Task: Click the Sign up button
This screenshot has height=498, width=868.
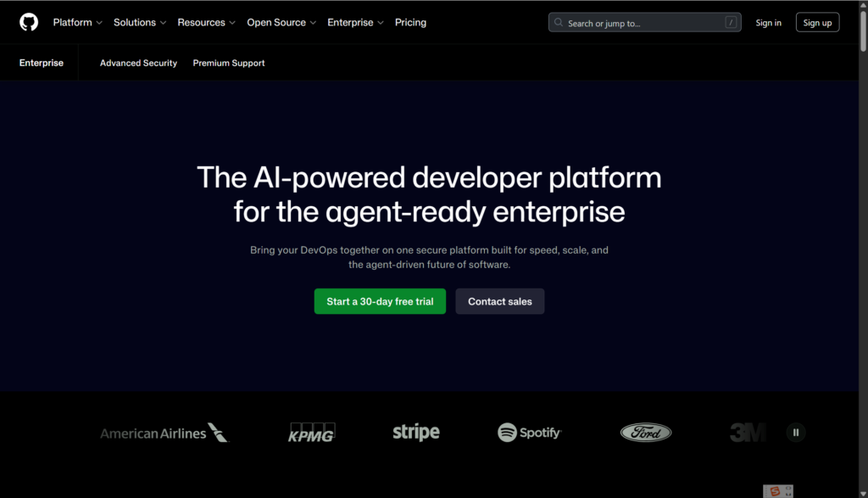Action: pos(817,23)
